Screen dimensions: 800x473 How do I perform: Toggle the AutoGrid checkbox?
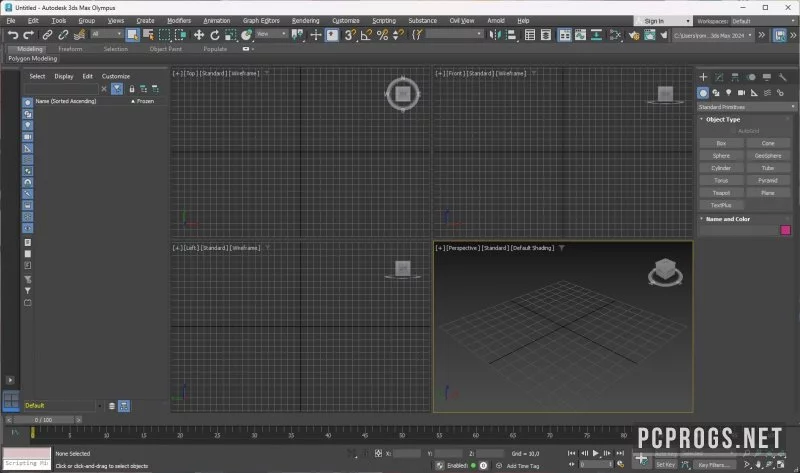point(733,131)
